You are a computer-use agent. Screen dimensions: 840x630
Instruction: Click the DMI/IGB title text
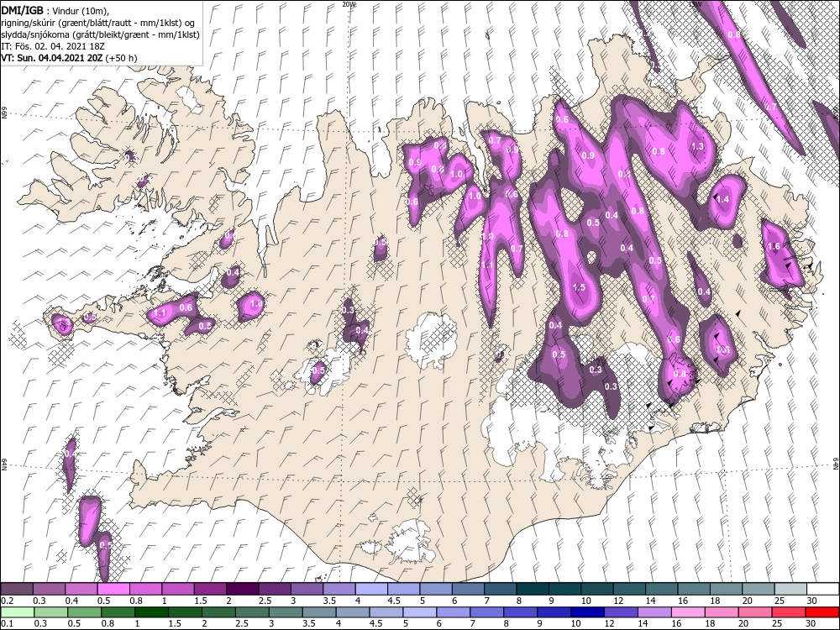click(x=23, y=9)
